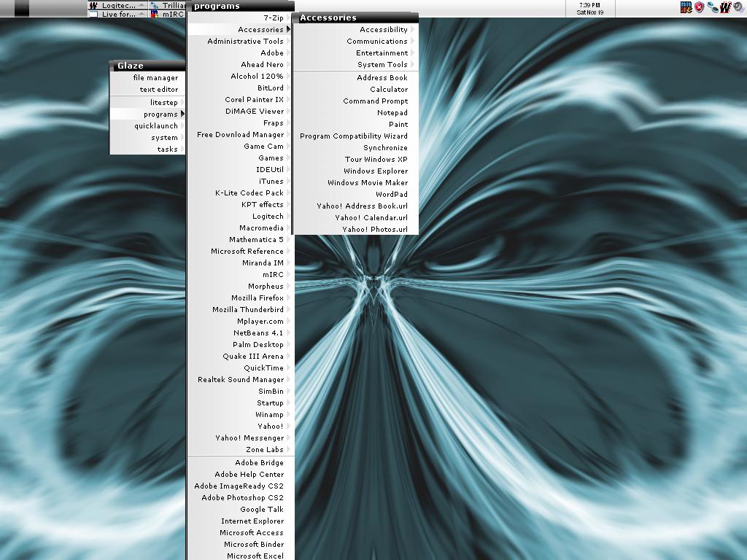
Task: Launch Microsoft Access
Action: [x=241, y=533]
